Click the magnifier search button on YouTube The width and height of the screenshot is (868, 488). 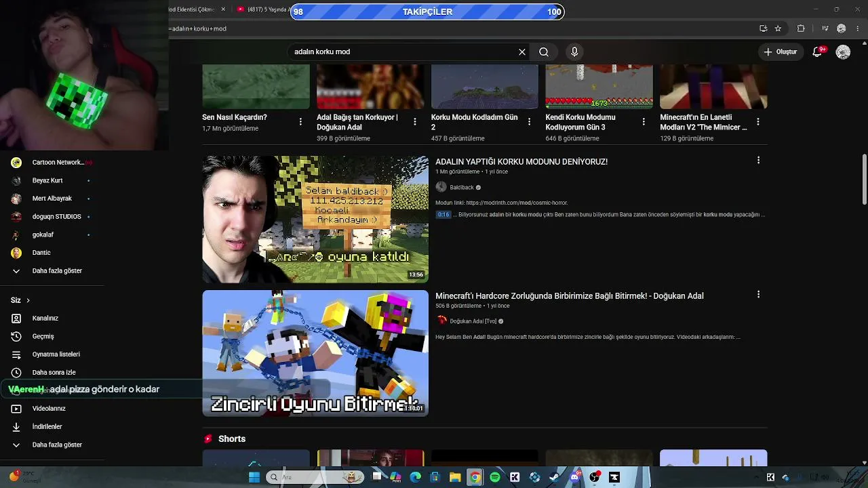(x=544, y=52)
